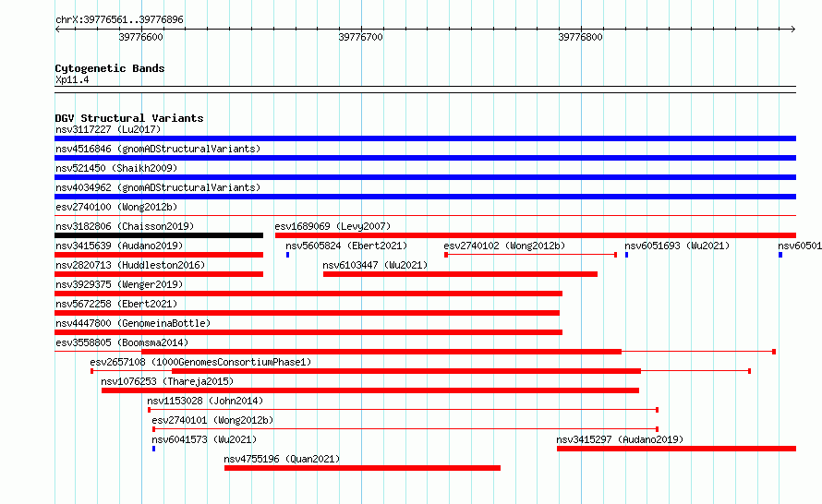Click the Cytogenetic Bands track title

(110, 68)
